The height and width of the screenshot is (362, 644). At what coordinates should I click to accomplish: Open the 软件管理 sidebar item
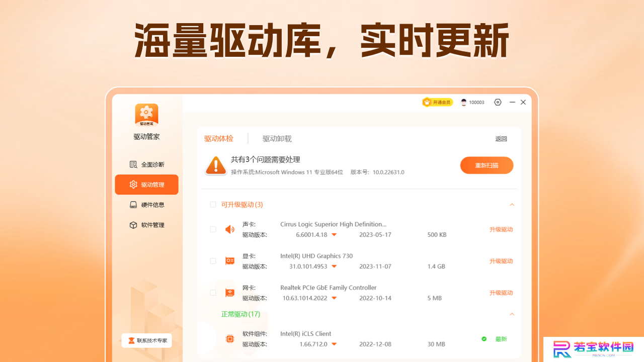146,225
